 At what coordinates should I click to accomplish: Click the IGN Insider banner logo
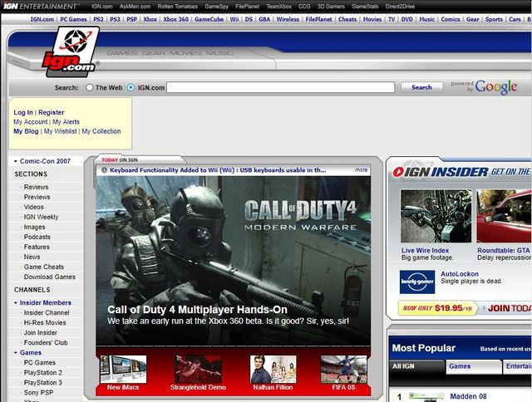point(440,172)
